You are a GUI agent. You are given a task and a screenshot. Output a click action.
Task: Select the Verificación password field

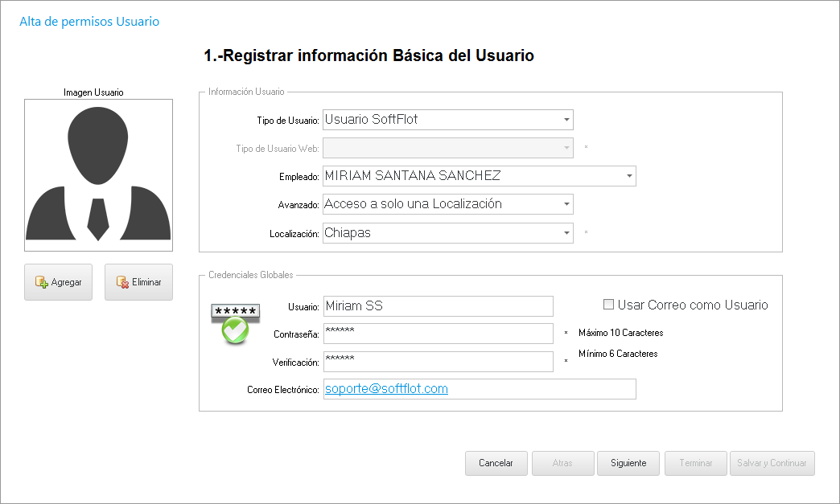[x=438, y=362]
